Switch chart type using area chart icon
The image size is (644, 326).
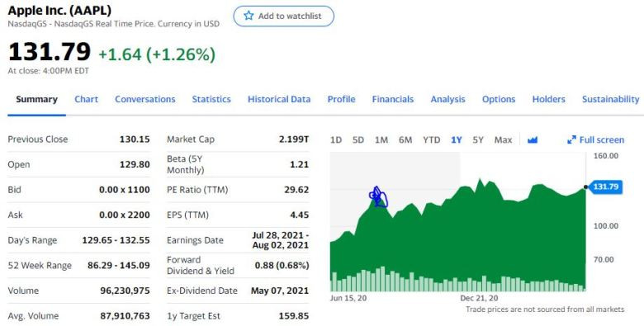pos(533,140)
